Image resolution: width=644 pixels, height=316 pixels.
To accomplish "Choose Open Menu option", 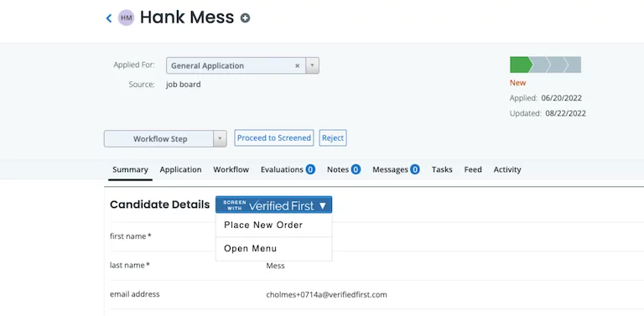I will coord(250,249).
